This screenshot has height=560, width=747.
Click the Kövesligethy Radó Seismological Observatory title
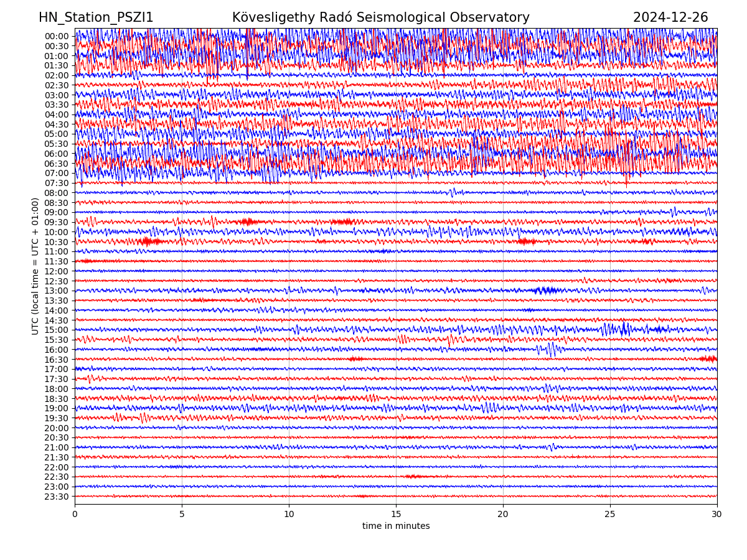(380, 17)
